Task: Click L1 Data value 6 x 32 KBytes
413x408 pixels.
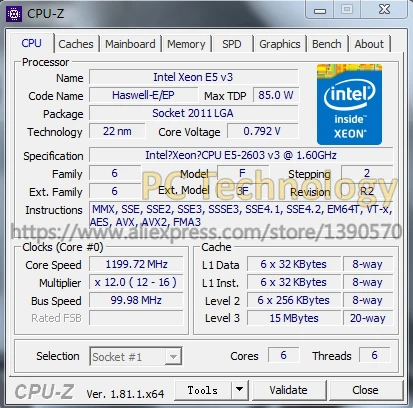Action: pos(294,264)
